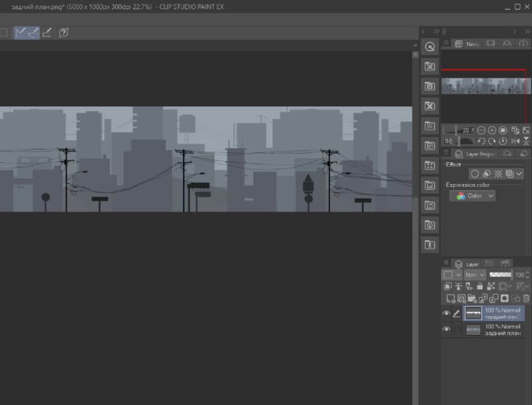The width and height of the screenshot is (532, 405).
Task: Switch to the Layer Property tab
Action: coord(475,154)
